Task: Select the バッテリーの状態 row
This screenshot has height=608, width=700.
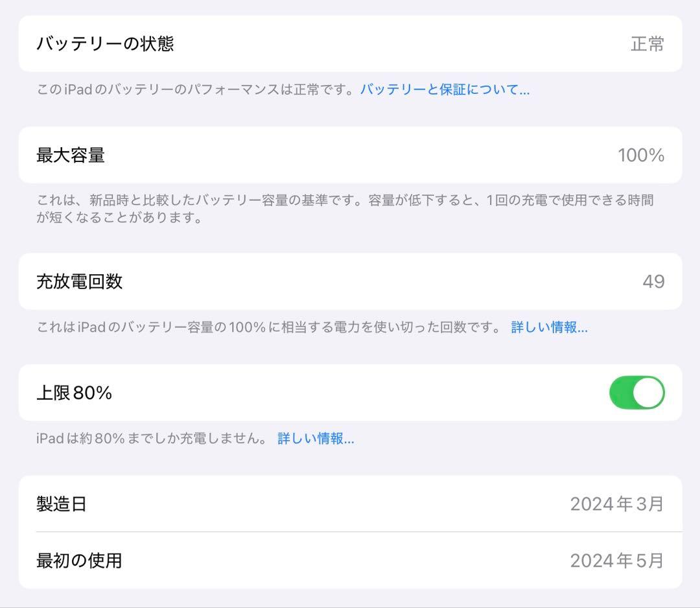Action: click(x=350, y=44)
